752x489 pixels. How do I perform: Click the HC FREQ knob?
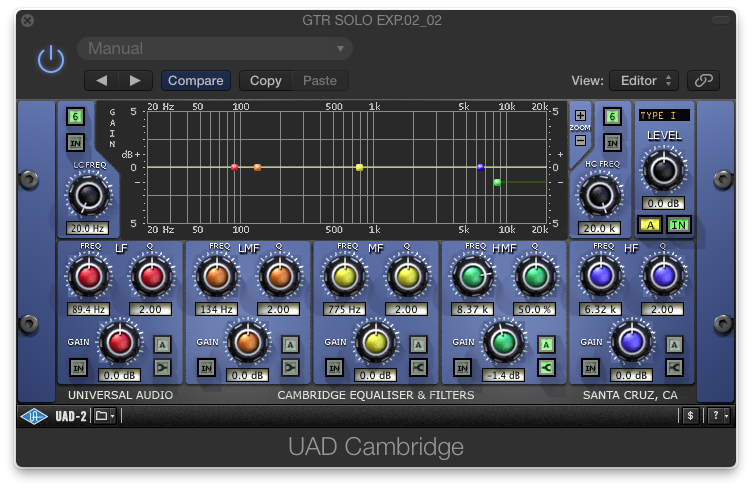(599, 196)
